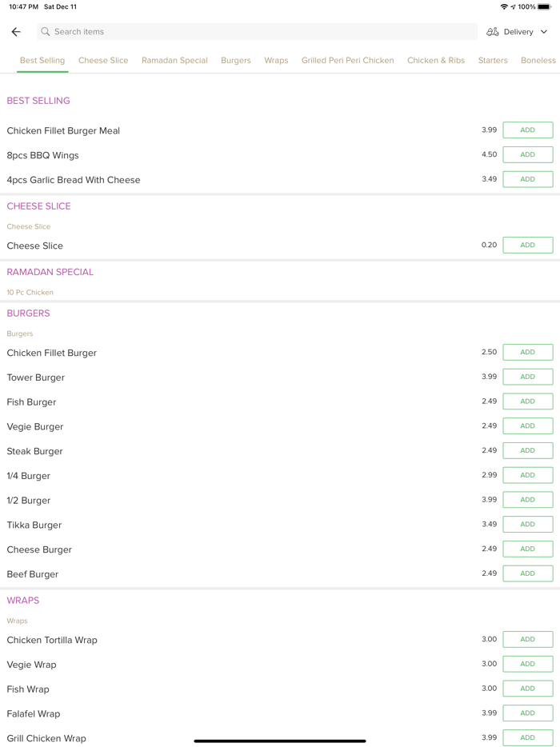Tap the delivery scooter icon
The image size is (560, 747).
[493, 32]
